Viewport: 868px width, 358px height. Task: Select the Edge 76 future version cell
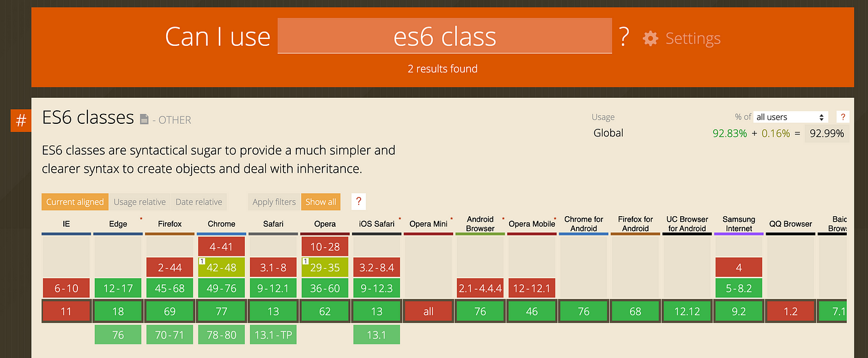tap(118, 335)
